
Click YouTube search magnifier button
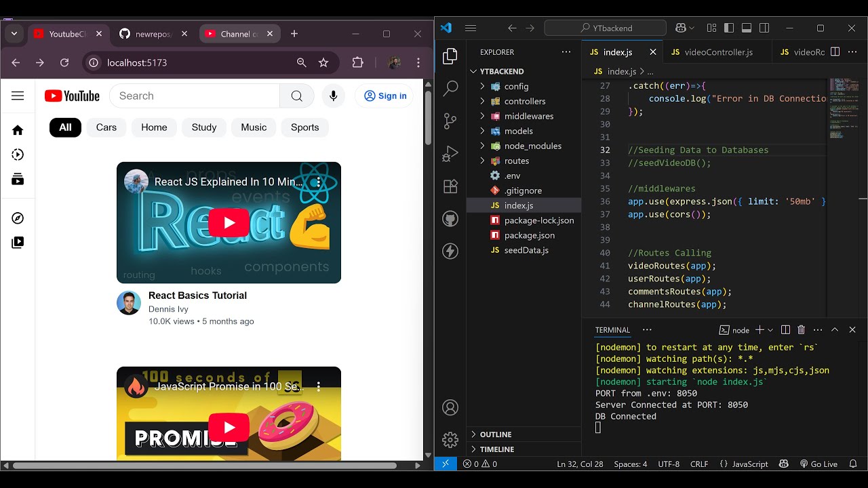tap(297, 96)
